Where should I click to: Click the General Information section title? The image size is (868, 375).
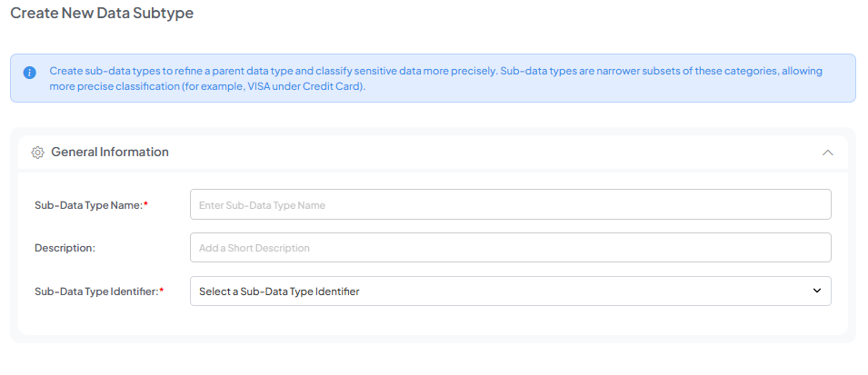tap(110, 153)
